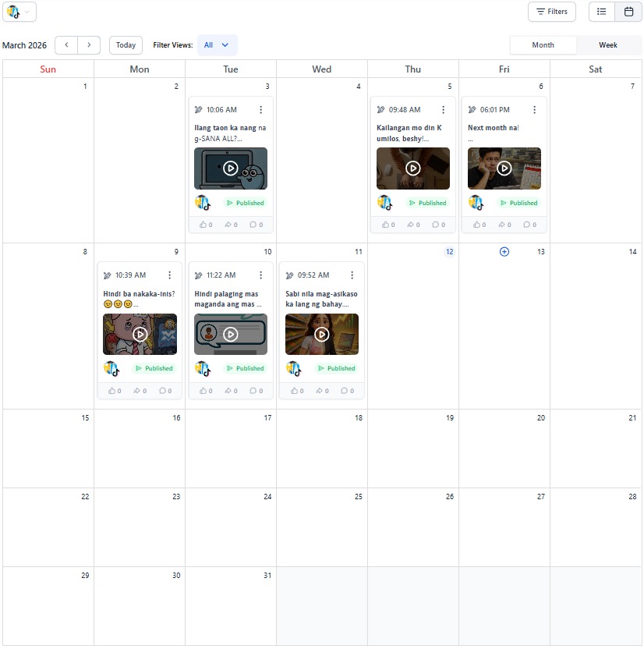644x649 pixels.
Task: Click share icon on 11:22 AM post
Action: coord(229,390)
